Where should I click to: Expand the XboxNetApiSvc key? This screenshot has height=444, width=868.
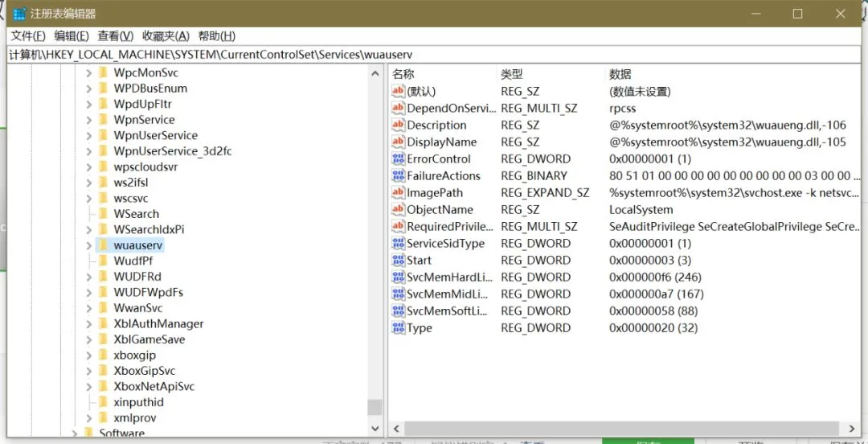point(89,386)
